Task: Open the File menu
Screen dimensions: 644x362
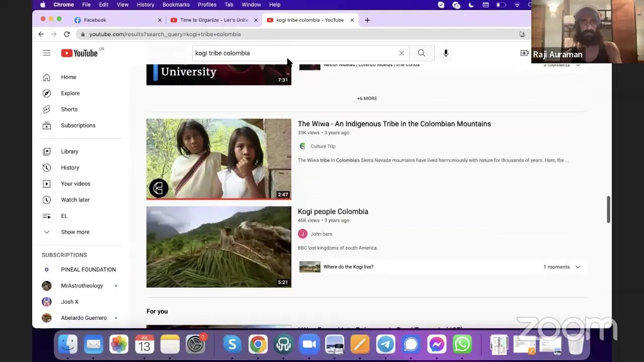Action: click(87, 5)
